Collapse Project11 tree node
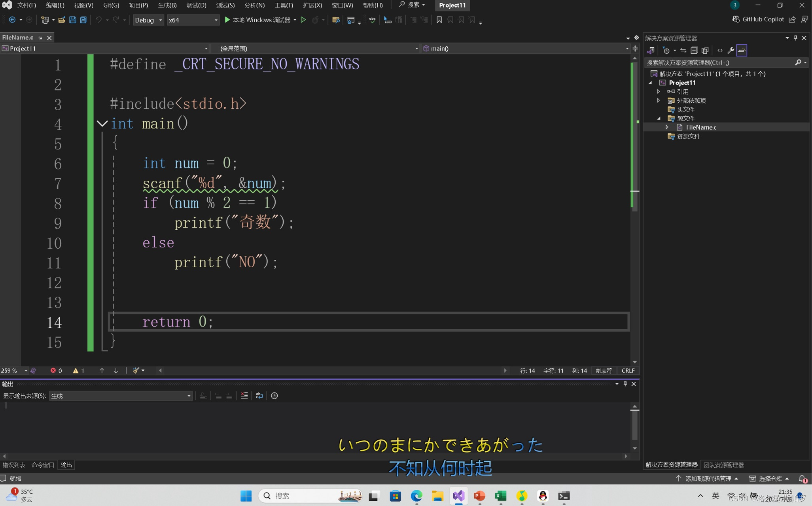The image size is (812, 506). click(651, 83)
